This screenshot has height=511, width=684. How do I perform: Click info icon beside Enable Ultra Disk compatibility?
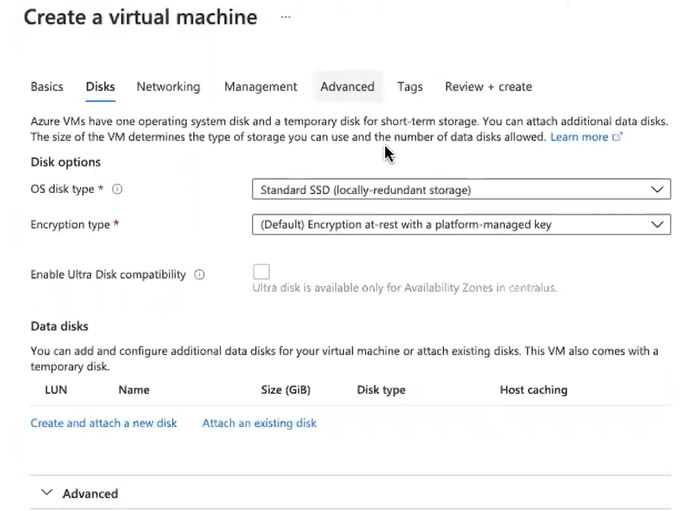(x=199, y=274)
